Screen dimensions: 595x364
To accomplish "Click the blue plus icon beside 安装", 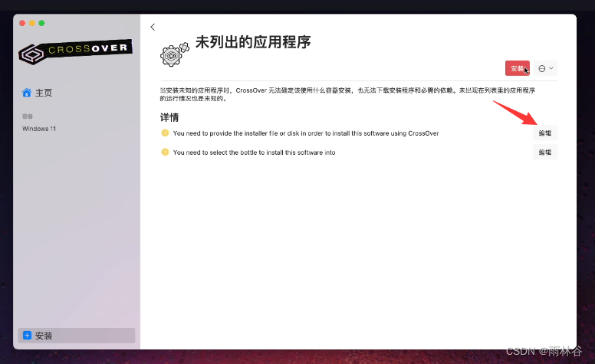I will tap(27, 336).
